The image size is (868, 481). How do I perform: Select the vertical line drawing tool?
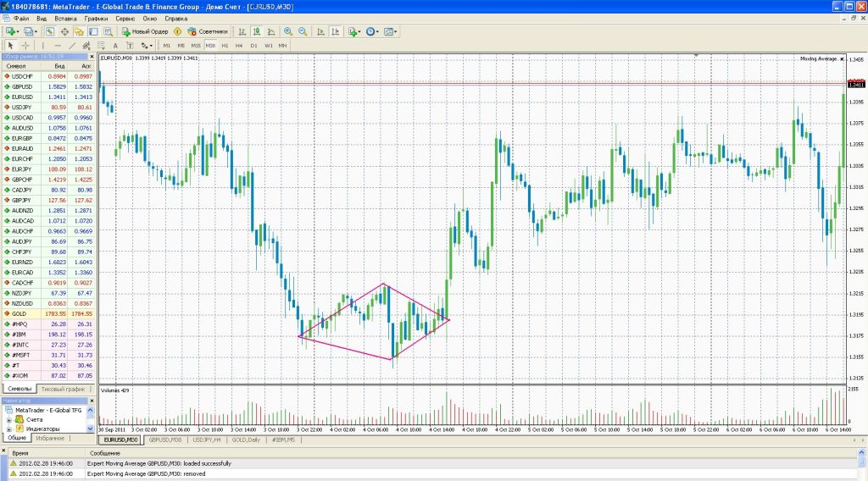point(44,45)
